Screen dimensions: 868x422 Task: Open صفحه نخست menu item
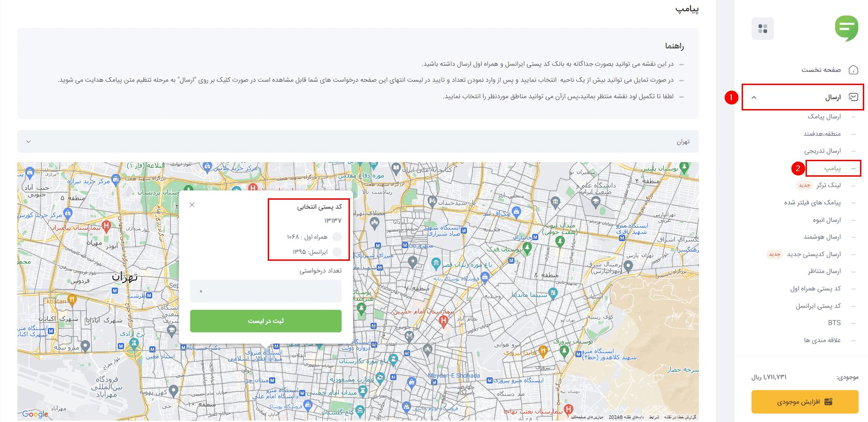coord(821,70)
